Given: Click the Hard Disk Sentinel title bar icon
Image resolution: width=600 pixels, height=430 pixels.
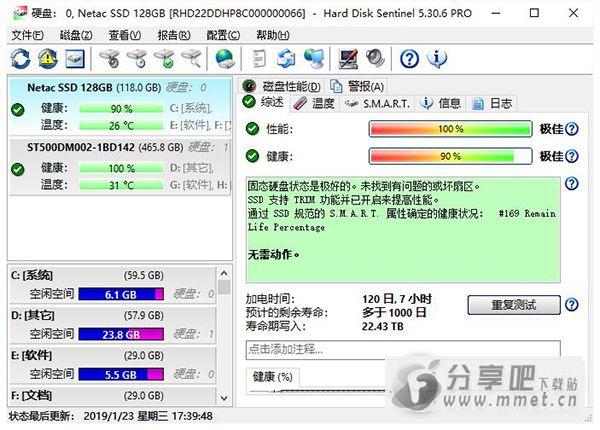Looking at the screenshot, I should click(x=20, y=13).
